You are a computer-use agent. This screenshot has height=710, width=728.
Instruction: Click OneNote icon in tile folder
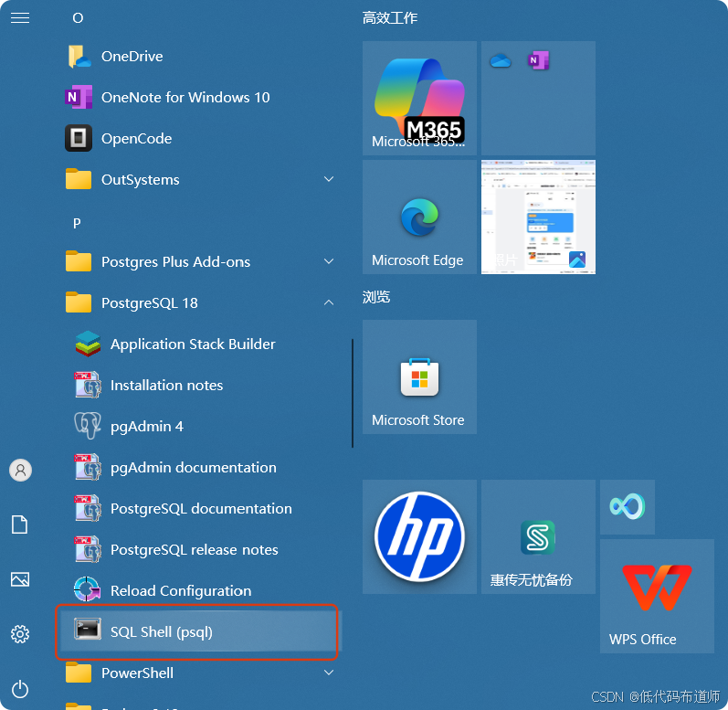538,60
